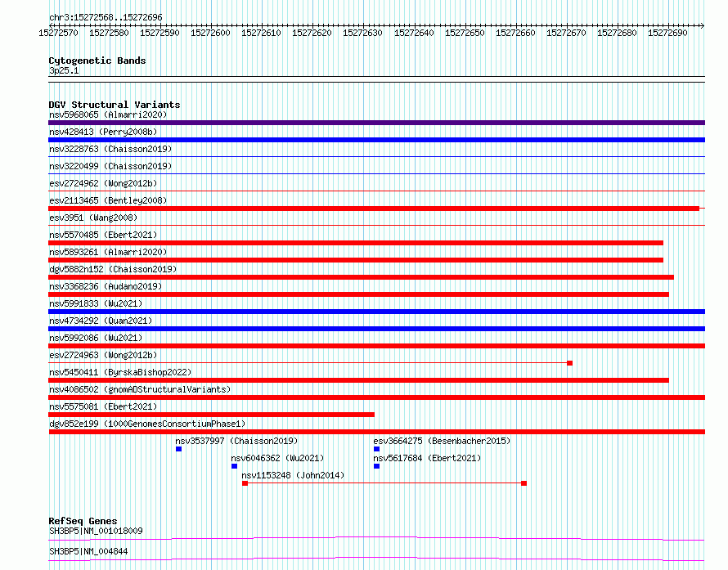This screenshot has height=570, width=728.
Task: Click the DGV Structural Variants track title
Action: [115, 105]
